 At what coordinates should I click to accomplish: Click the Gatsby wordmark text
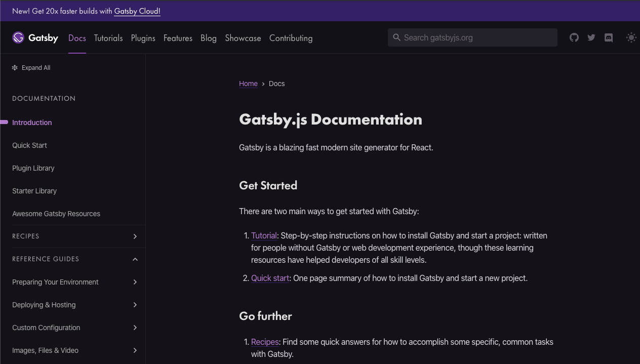pos(43,38)
